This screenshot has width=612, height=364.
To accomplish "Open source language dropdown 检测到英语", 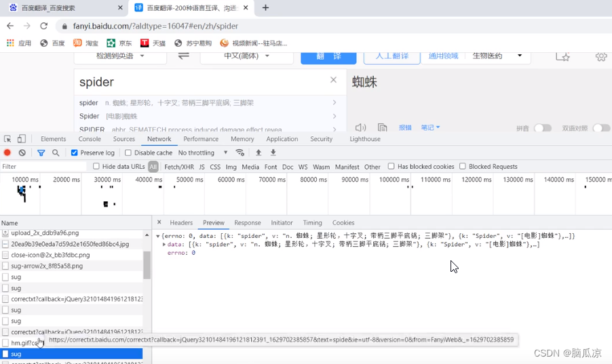I will pos(120,56).
